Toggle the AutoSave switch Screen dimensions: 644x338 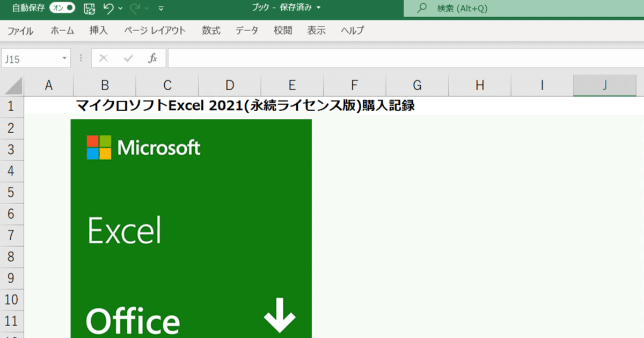point(62,8)
